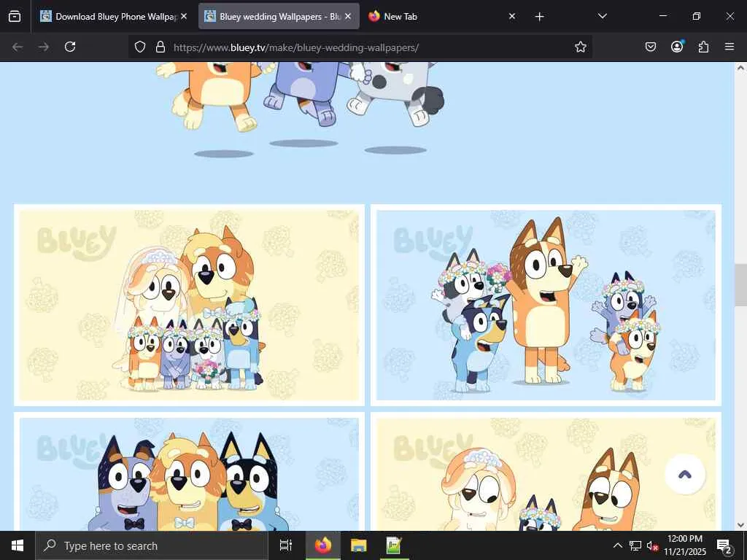
Task: Open the green notepad app on taskbar
Action: click(x=393, y=545)
